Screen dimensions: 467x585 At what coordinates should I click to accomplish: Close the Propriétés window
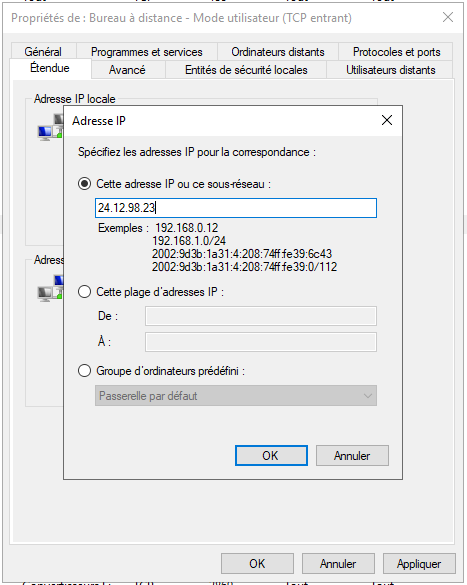[448, 17]
